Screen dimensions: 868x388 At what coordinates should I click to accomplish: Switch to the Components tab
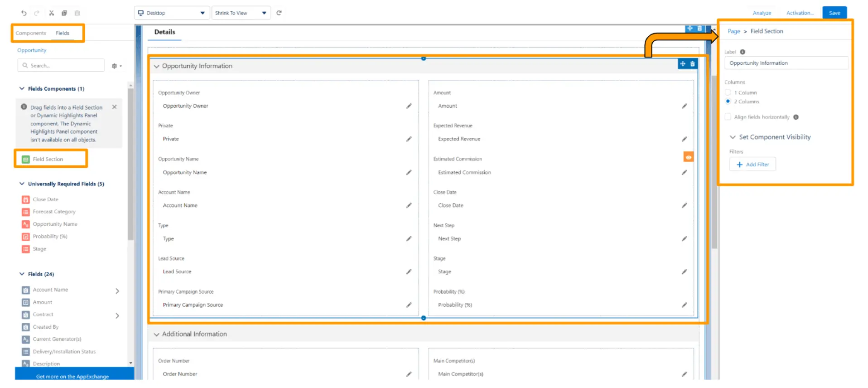[31, 33]
